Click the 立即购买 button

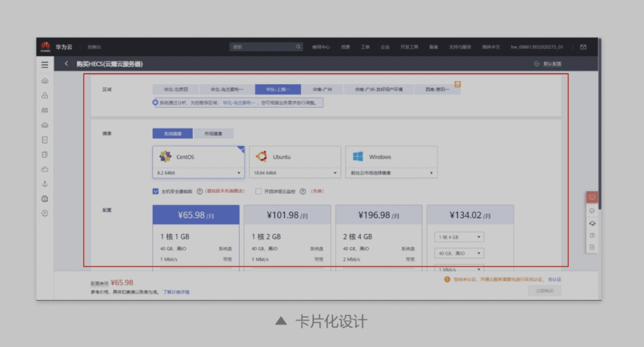tap(545, 291)
